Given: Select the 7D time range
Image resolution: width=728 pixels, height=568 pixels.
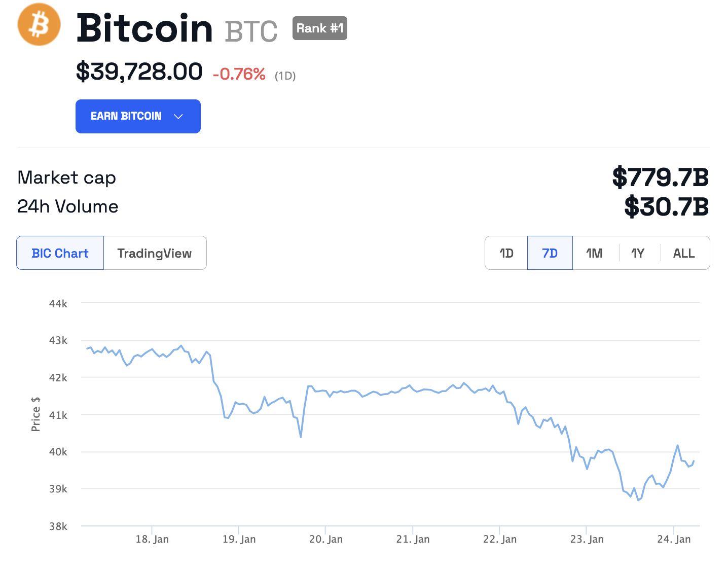Looking at the screenshot, I should [550, 253].
